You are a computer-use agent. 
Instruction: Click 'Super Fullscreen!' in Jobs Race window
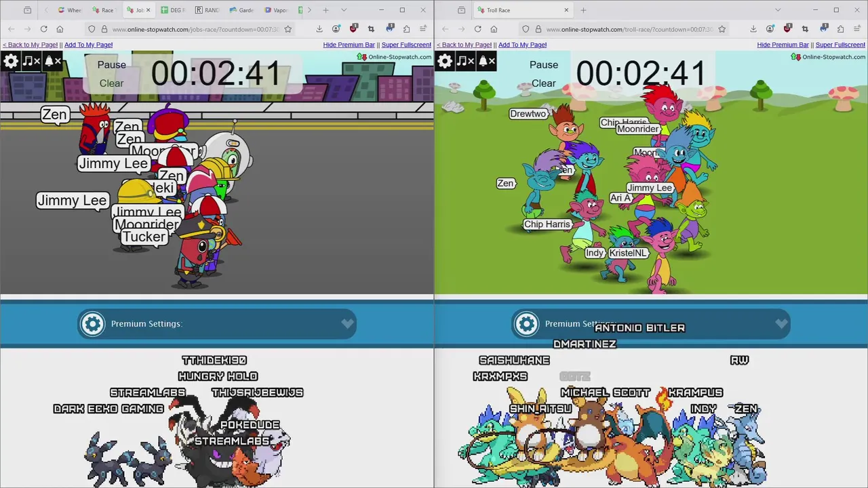click(x=406, y=45)
